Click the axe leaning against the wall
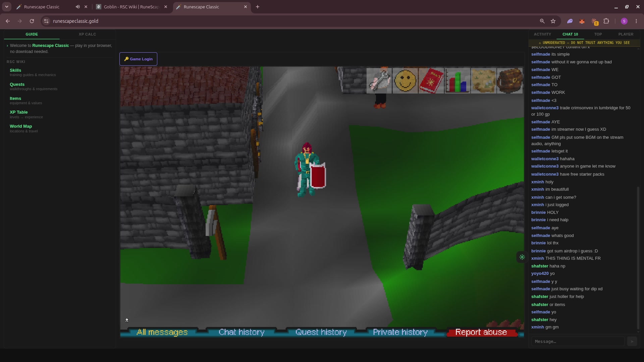The width and height of the screenshot is (644, 362). coord(216,232)
